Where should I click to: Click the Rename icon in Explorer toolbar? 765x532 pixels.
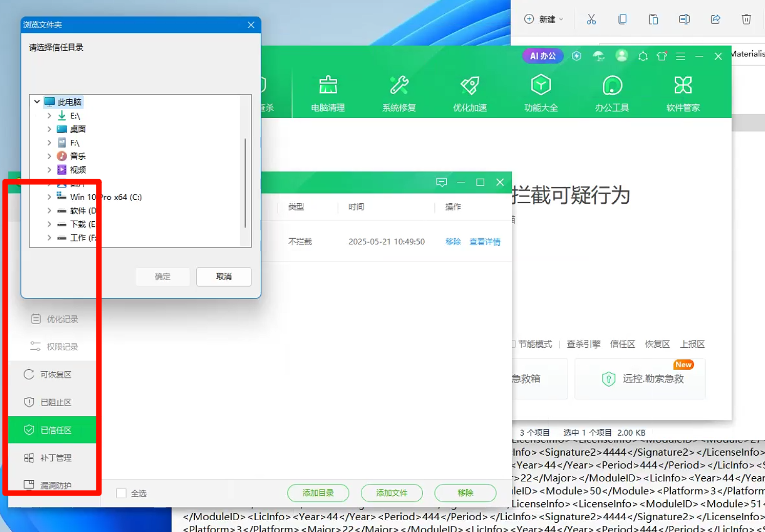click(684, 19)
